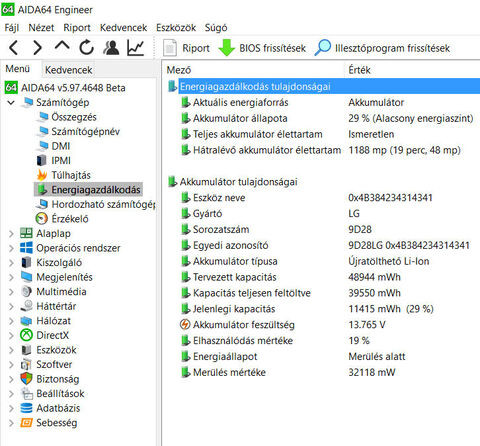The image size is (480, 446).
Task: Click Illesztőprogram frissítések toolbar label
Action: click(x=392, y=48)
